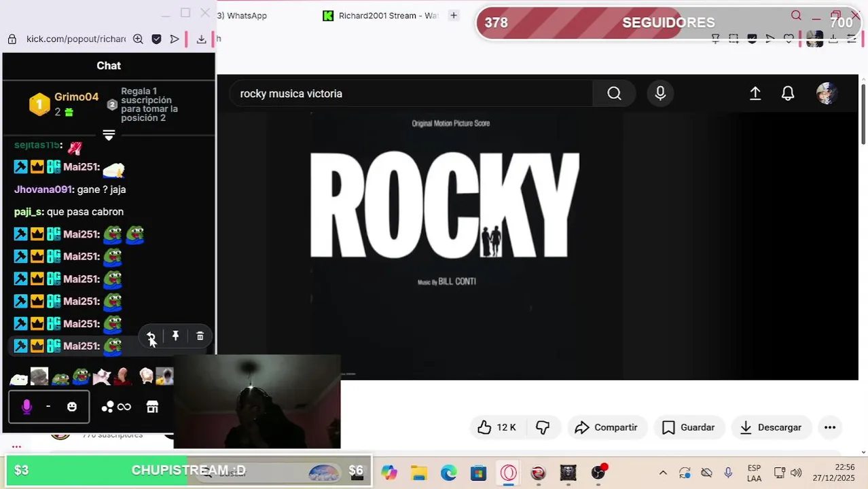This screenshot has height=489, width=868.
Task: Click the Opera GX taskbar icon
Action: click(509, 473)
